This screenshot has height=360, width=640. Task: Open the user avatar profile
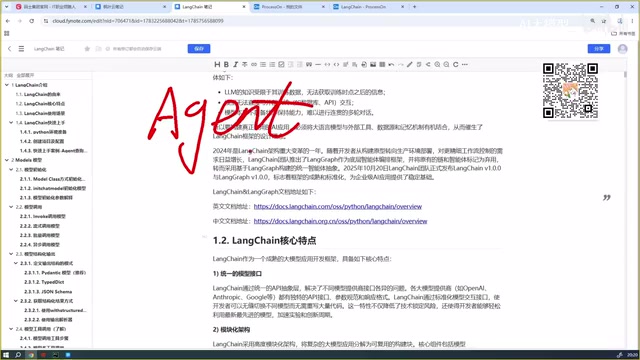622,49
